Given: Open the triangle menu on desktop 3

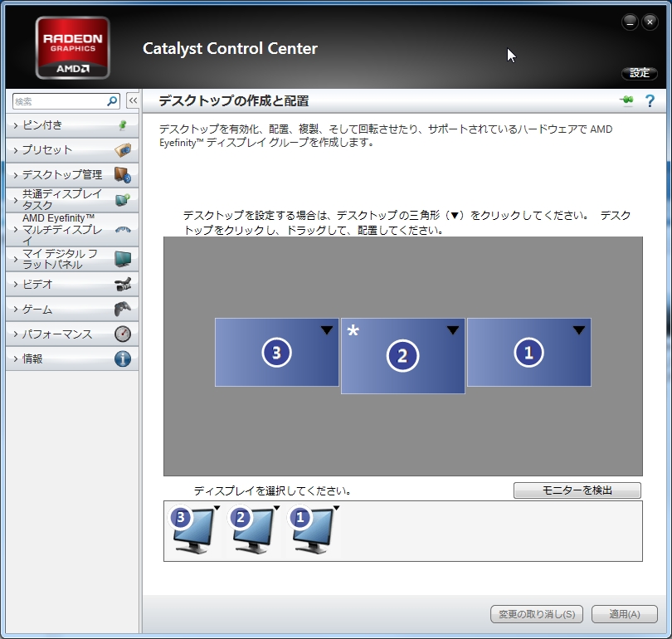Looking at the screenshot, I should click(327, 330).
